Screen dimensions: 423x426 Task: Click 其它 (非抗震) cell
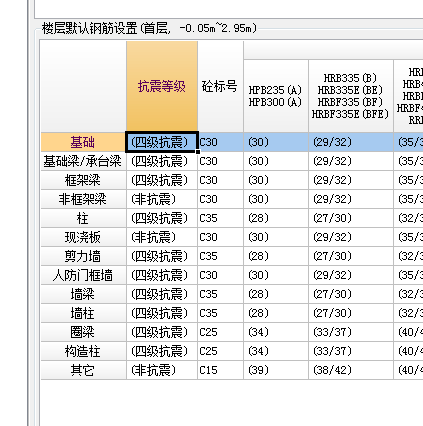point(162,370)
